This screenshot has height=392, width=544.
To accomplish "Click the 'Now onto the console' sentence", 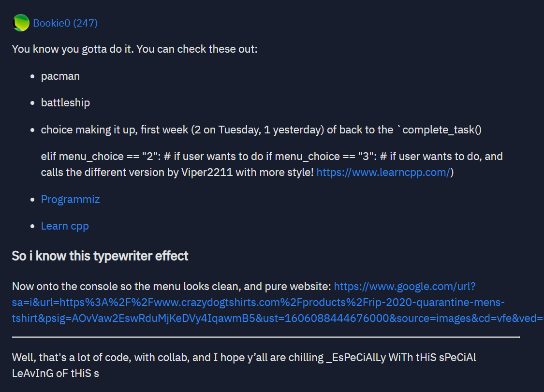I will [171, 287].
